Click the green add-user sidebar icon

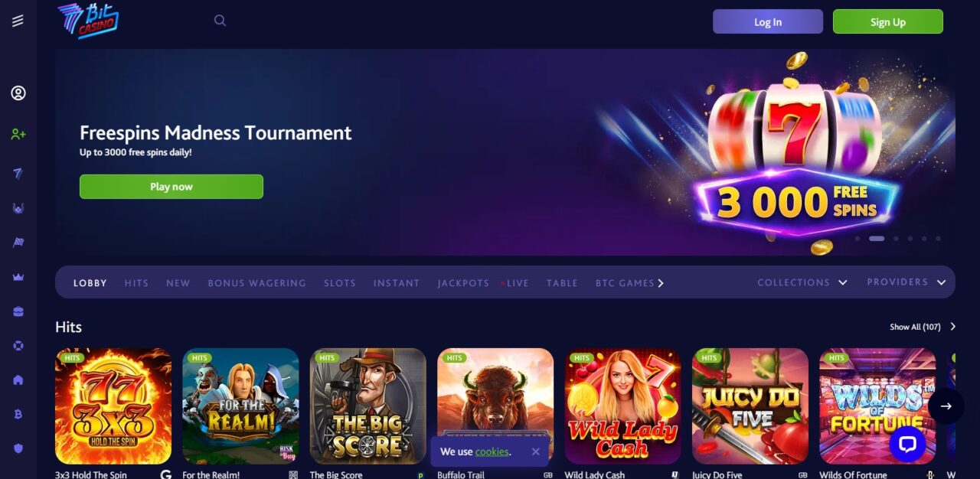[x=18, y=134]
